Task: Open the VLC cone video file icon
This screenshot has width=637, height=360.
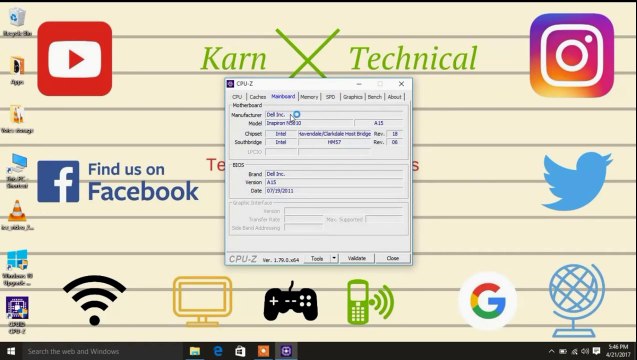Action: (x=17, y=215)
